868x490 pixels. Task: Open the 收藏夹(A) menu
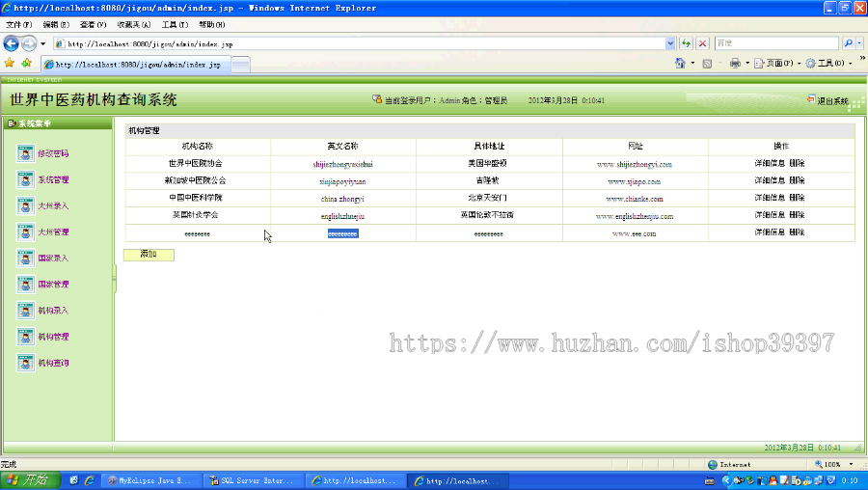(x=133, y=24)
